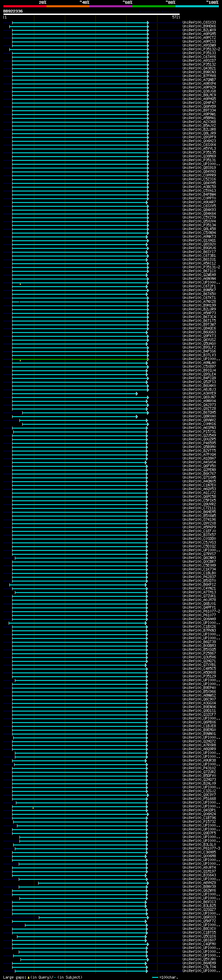Open hit UniRef100_B9RCN3
The image size is (222, 980).
(199, 72)
